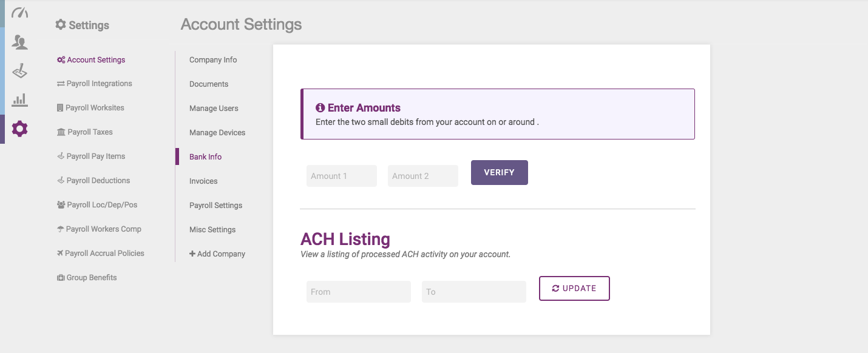868x353 pixels.
Task: Click the VERIFY button
Action: tap(500, 173)
